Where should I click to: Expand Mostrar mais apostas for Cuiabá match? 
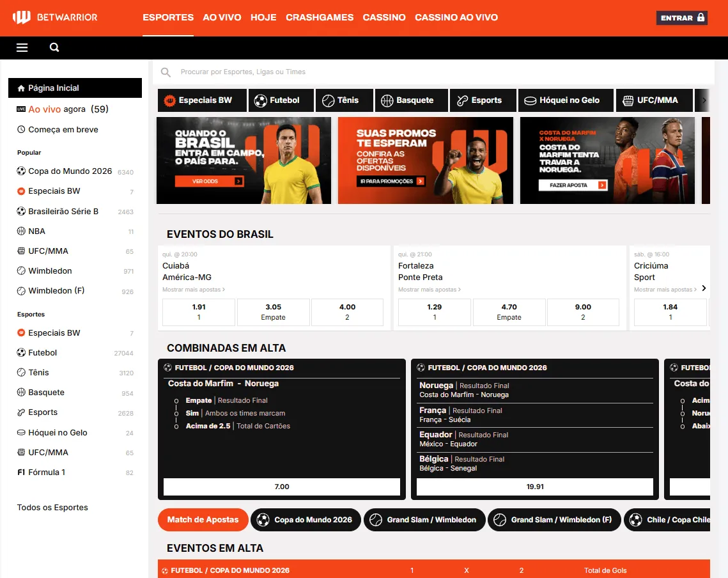tap(194, 290)
